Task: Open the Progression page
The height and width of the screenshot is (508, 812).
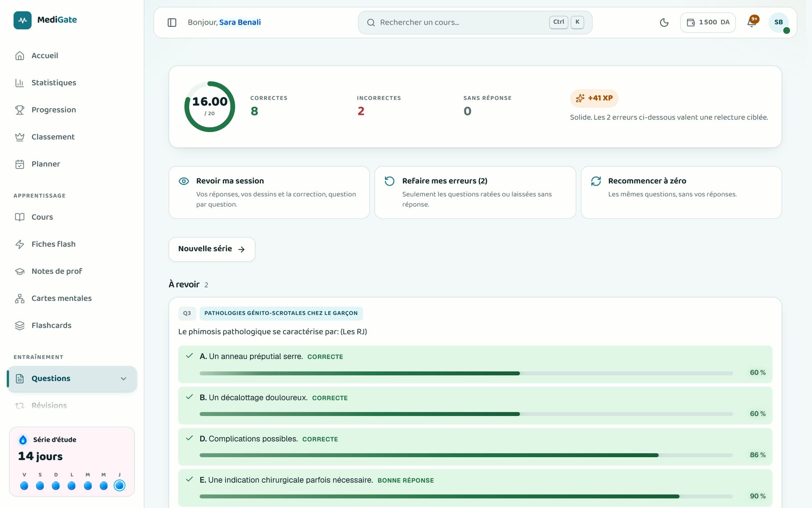Action: pos(72,110)
